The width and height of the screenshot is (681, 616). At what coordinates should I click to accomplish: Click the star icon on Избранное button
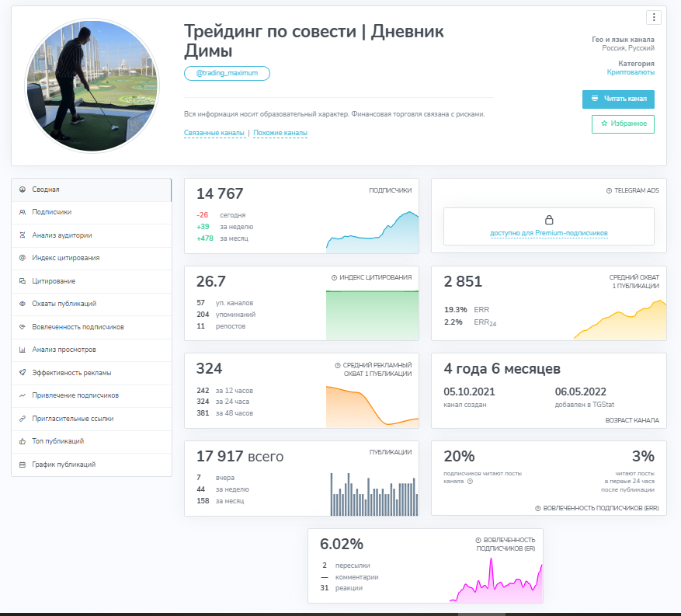(604, 124)
